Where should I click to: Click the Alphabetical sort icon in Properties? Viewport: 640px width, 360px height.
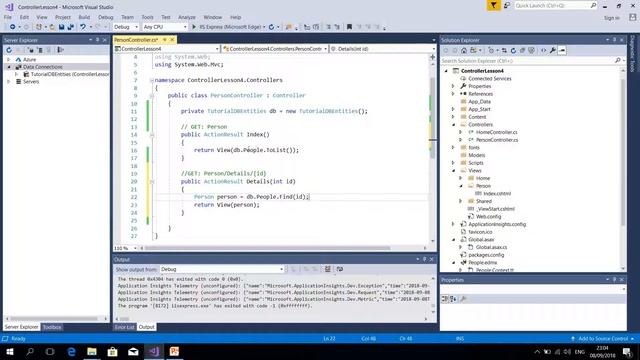tap(453, 299)
